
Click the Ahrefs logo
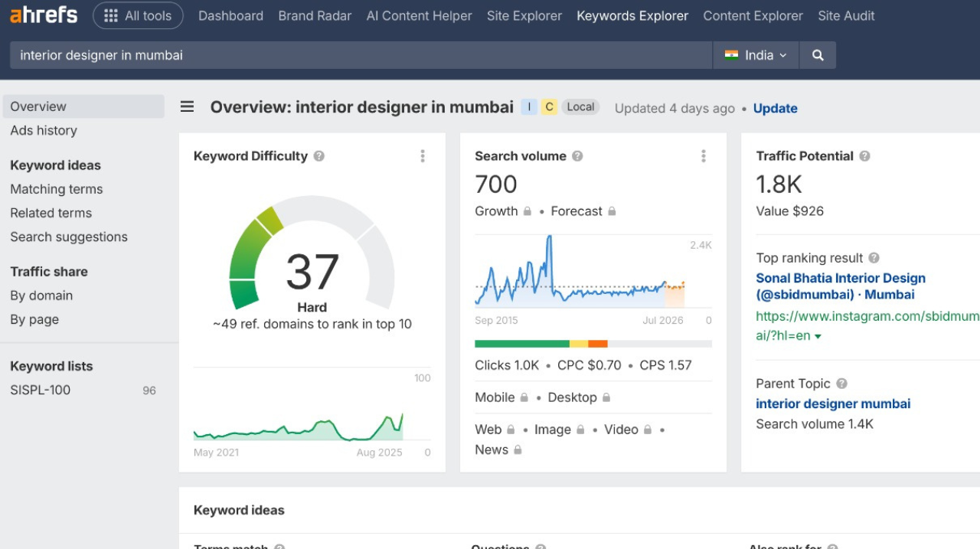point(44,15)
